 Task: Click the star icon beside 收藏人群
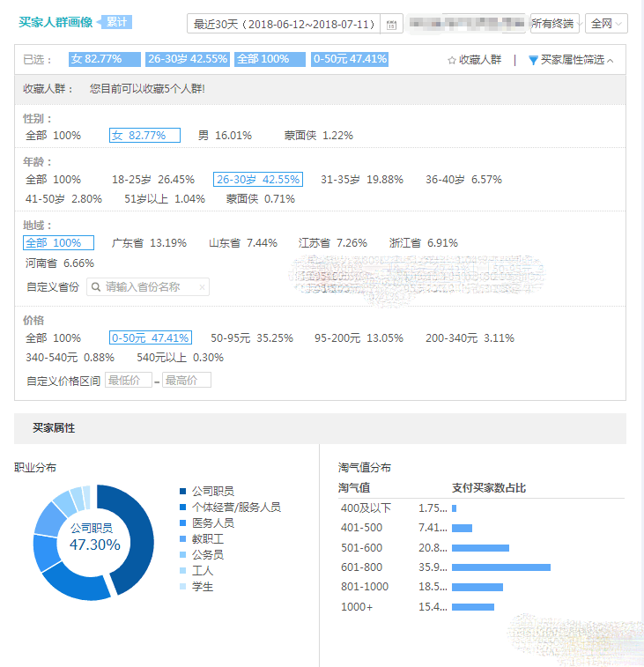[x=452, y=61]
